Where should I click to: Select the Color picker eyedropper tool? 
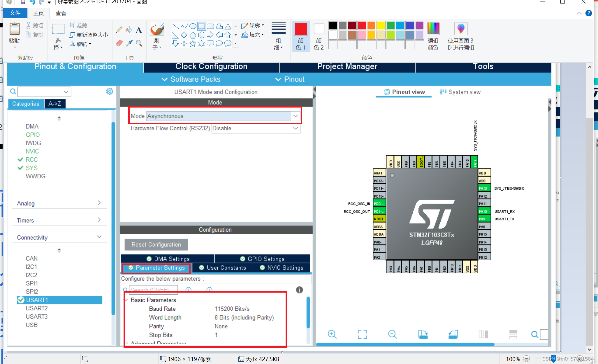[x=129, y=43]
